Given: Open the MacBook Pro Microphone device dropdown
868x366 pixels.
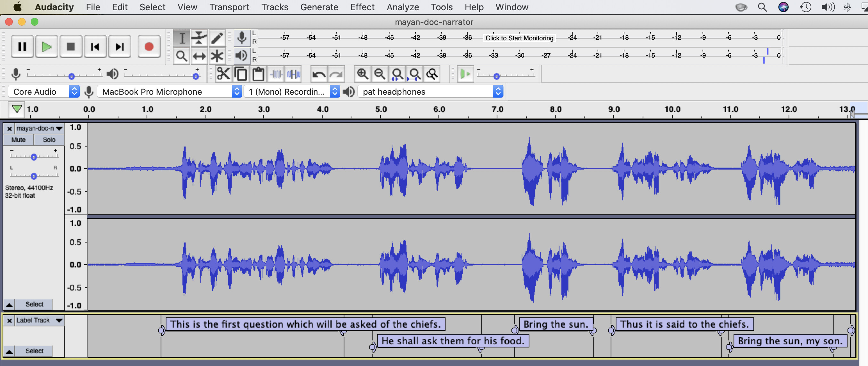Looking at the screenshot, I should [170, 91].
